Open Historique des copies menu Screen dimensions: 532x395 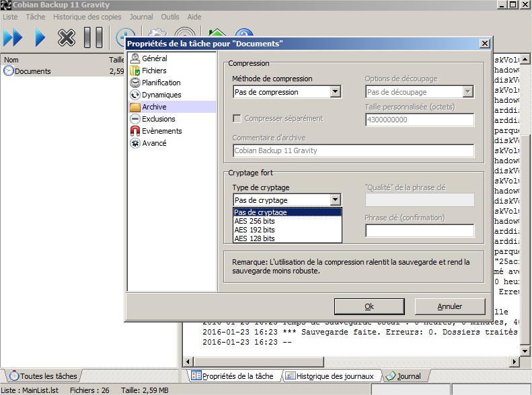click(x=87, y=17)
